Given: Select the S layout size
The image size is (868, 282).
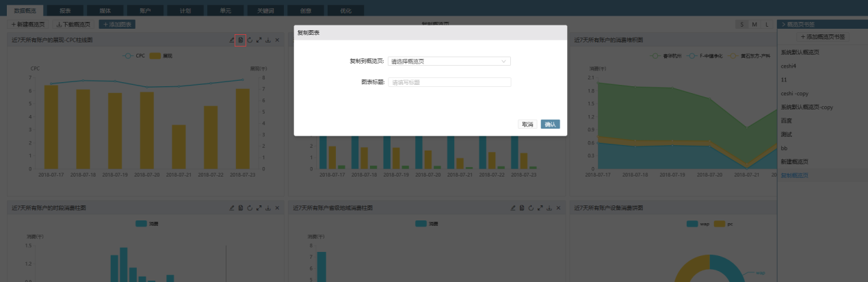Looking at the screenshot, I should tap(741, 24).
